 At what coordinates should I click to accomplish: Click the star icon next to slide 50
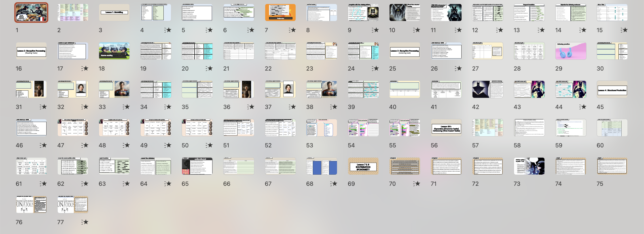[x=209, y=145]
